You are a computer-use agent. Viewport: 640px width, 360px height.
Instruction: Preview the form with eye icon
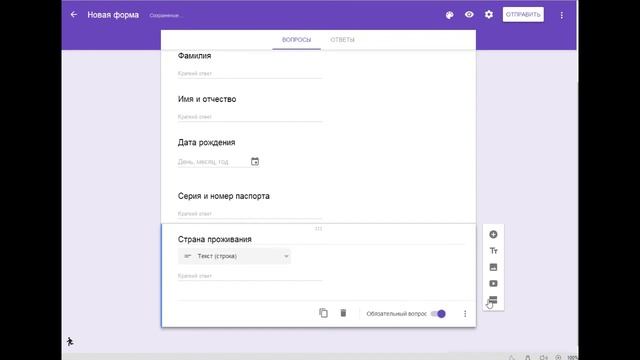(x=469, y=15)
